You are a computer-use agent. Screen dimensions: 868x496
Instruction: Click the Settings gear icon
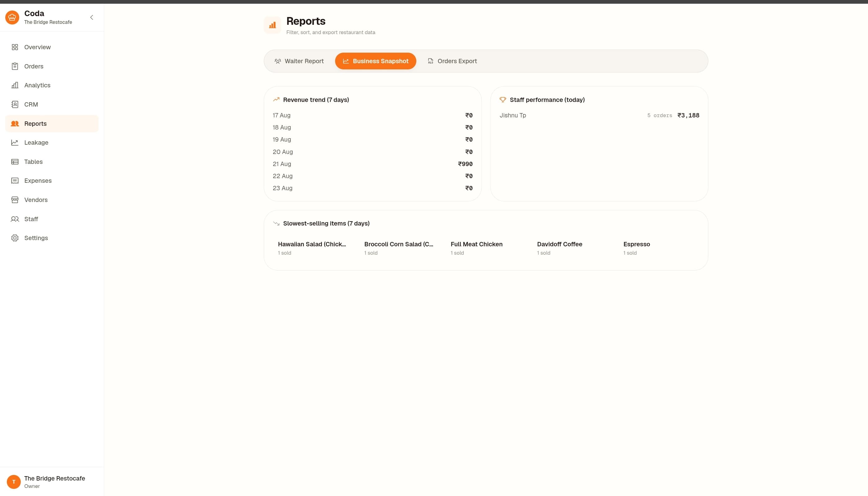point(15,238)
